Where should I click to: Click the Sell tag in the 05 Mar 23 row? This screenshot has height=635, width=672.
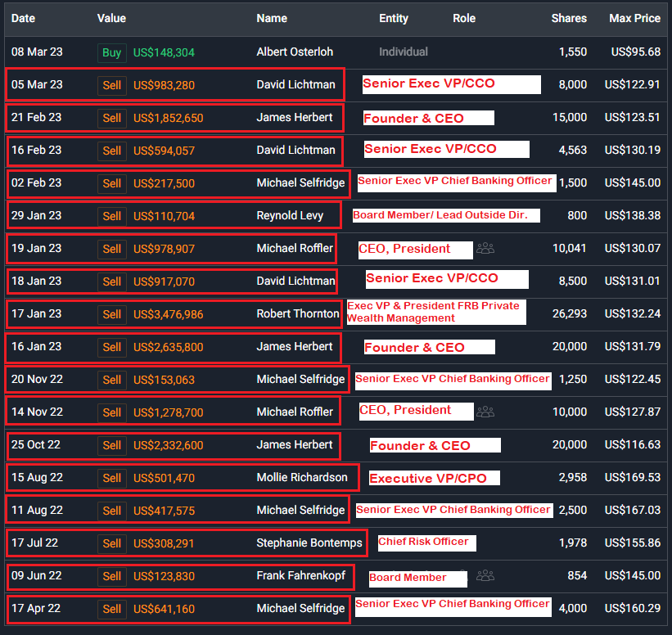112,85
